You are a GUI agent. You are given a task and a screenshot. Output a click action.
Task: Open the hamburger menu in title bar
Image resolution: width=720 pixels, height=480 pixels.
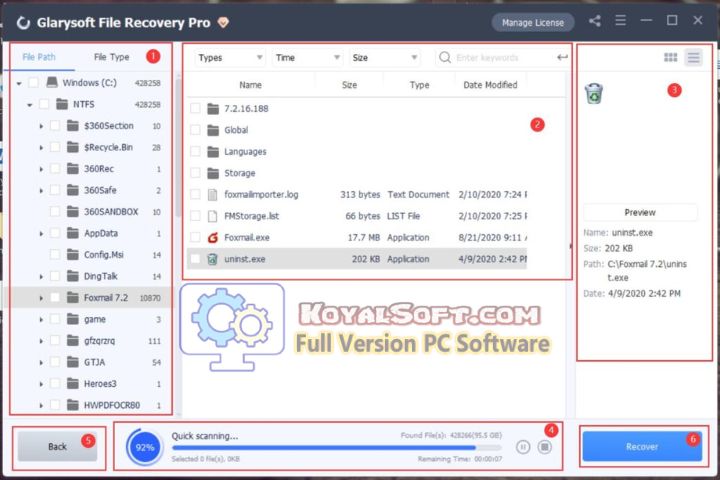click(620, 21)
